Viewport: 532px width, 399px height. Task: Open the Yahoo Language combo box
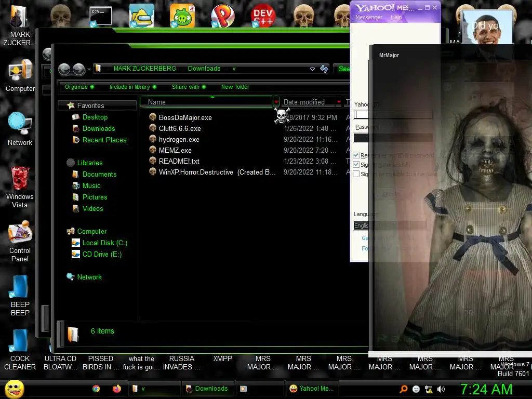point(390,225)
